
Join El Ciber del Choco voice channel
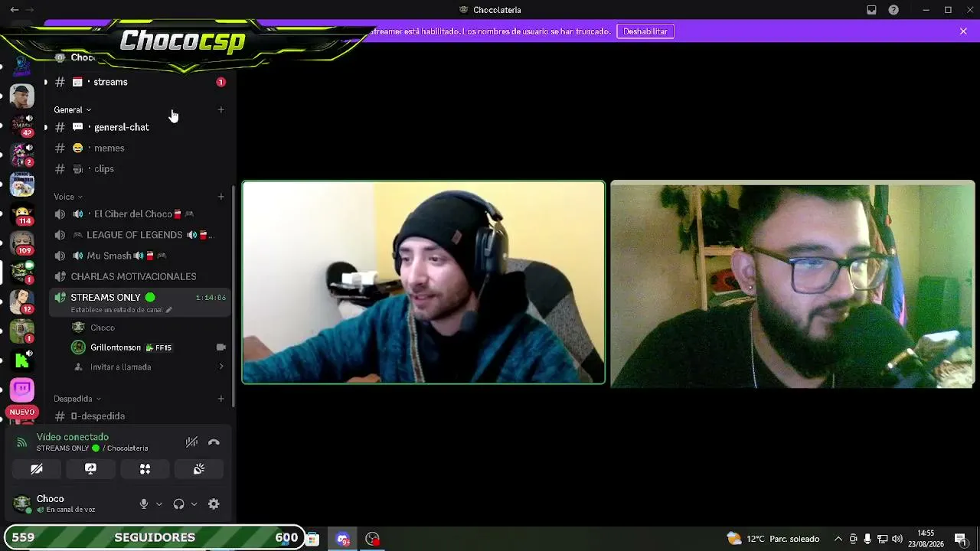coord(139,214)
